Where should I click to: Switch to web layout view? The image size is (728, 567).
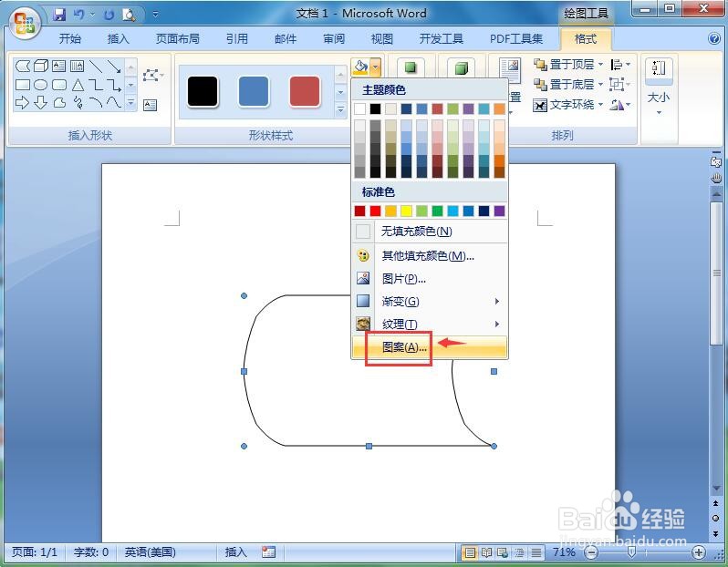pyautogui.click(x=503, y=552)
